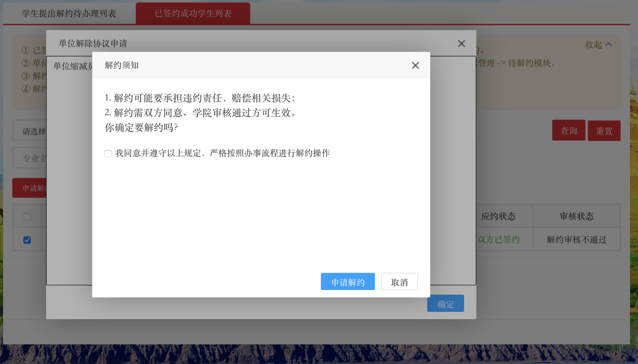Click the blue 确定 button
Viewport: 638px width, 364px height.
click(x=445, y=304)
